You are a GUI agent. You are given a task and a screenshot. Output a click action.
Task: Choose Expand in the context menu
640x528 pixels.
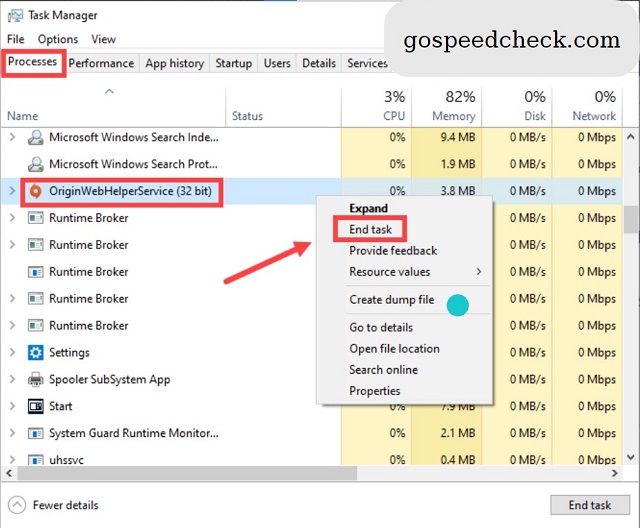click(x=368, y=208)
